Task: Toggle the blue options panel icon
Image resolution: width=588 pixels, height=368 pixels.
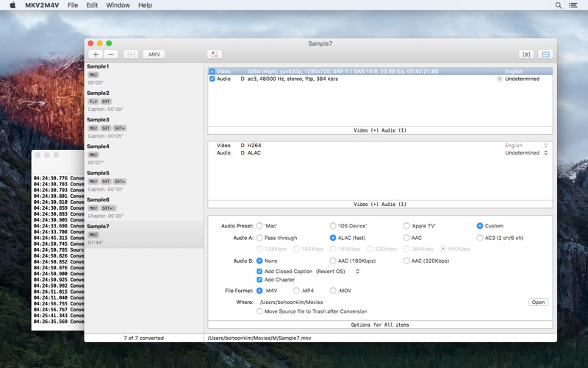Action: click(545, 54)
